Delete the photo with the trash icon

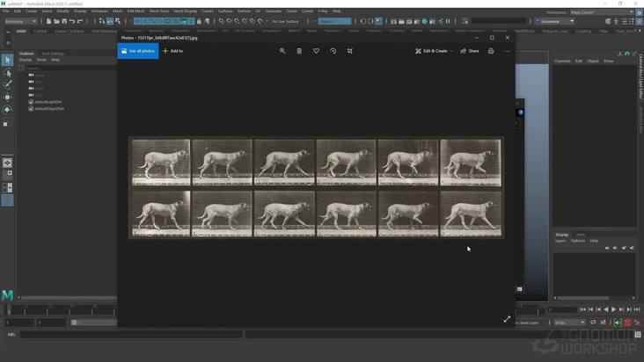tap(299, 51)
